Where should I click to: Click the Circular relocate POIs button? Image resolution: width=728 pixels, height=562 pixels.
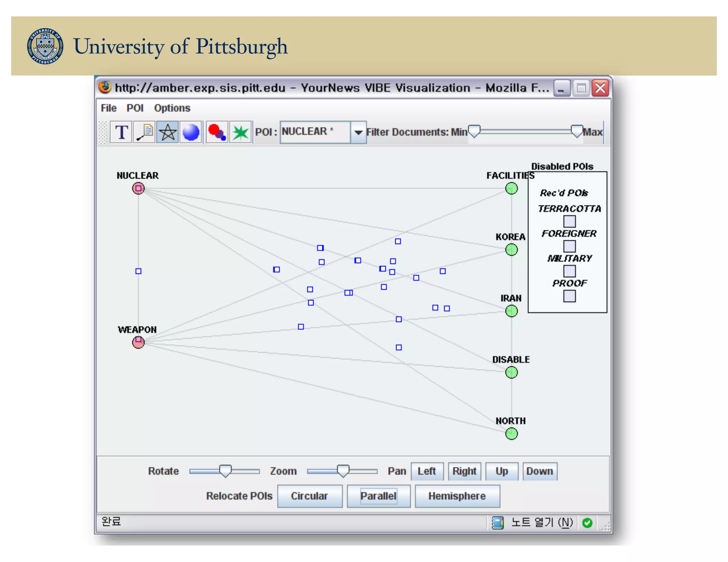pos(309,496)
